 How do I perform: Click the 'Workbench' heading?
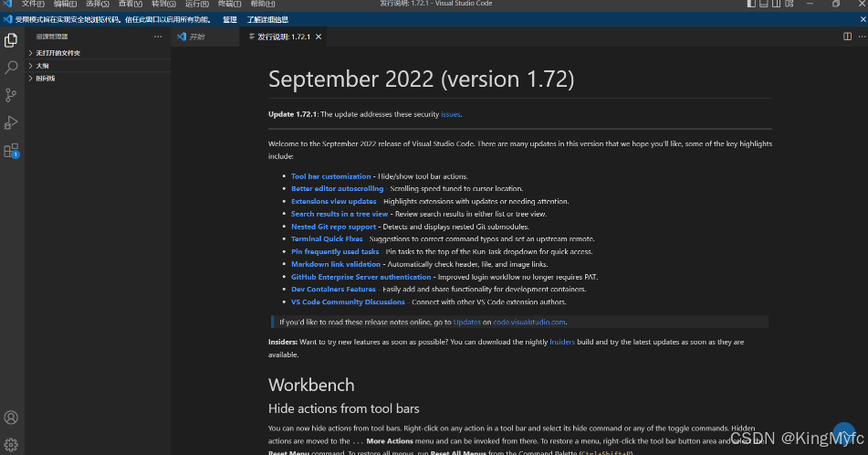tap(311, 385)
